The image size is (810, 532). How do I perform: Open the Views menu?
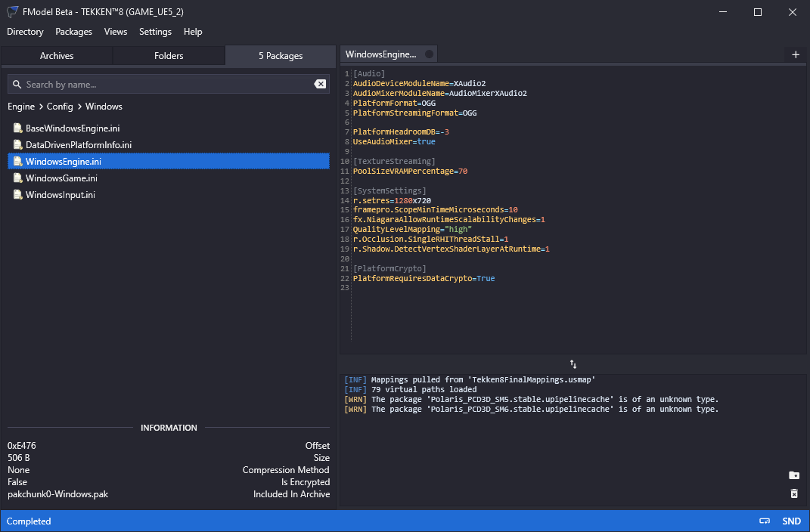[115, 32]
